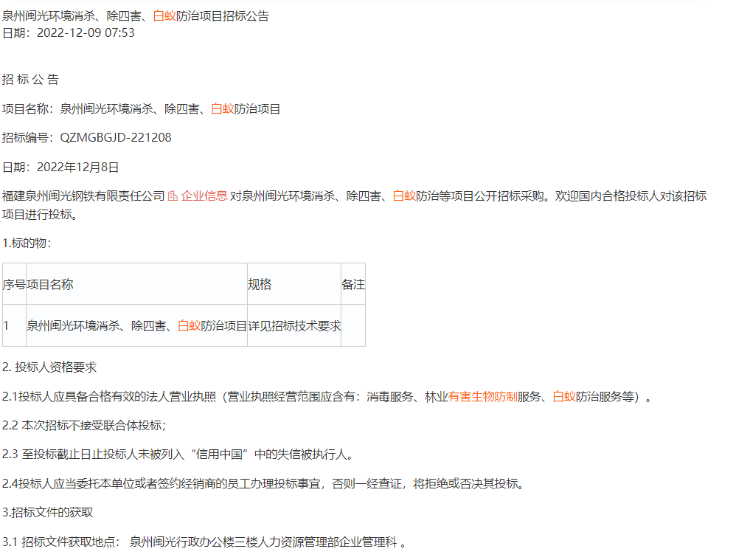Click the 项目名称 table header cell
Screen dimensions: 736x560
(x=136, y=284)
